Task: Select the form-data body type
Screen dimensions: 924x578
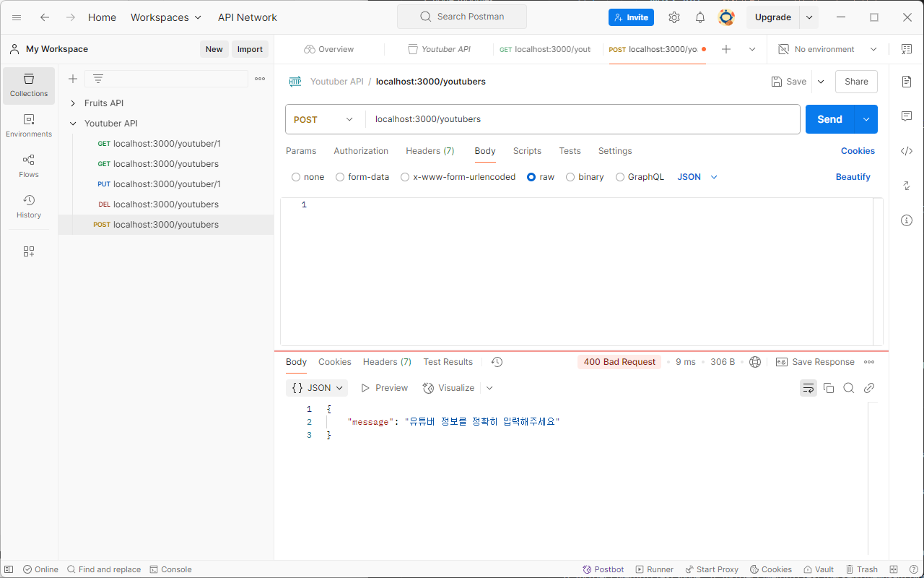Action: click(x=340, y=177)
